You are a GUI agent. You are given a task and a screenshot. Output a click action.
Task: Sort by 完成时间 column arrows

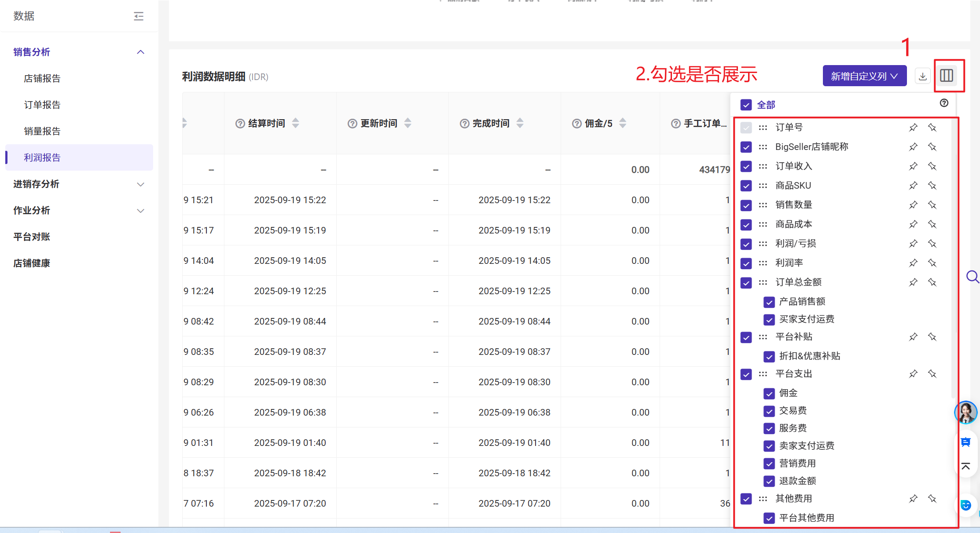coord(520,123)
